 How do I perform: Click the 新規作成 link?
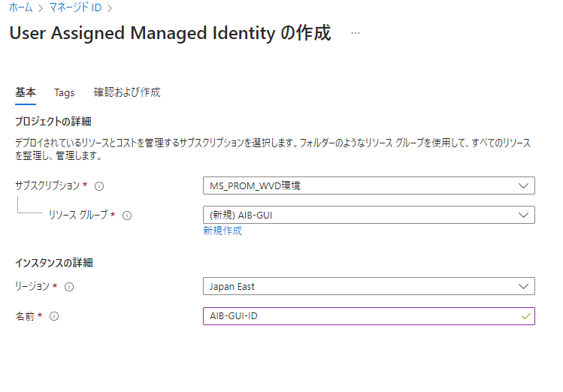point(222,231)
